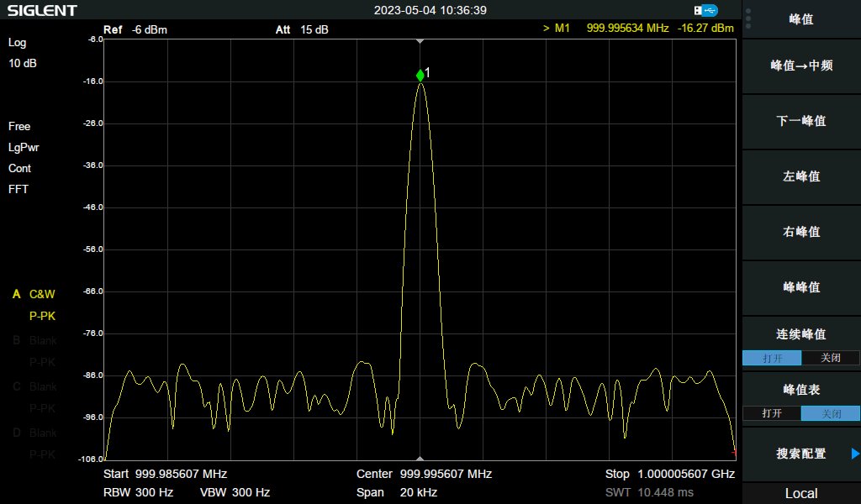The image size is (861, 504).
Task: Turn continuous peak on with 打开
Action: 772,358
